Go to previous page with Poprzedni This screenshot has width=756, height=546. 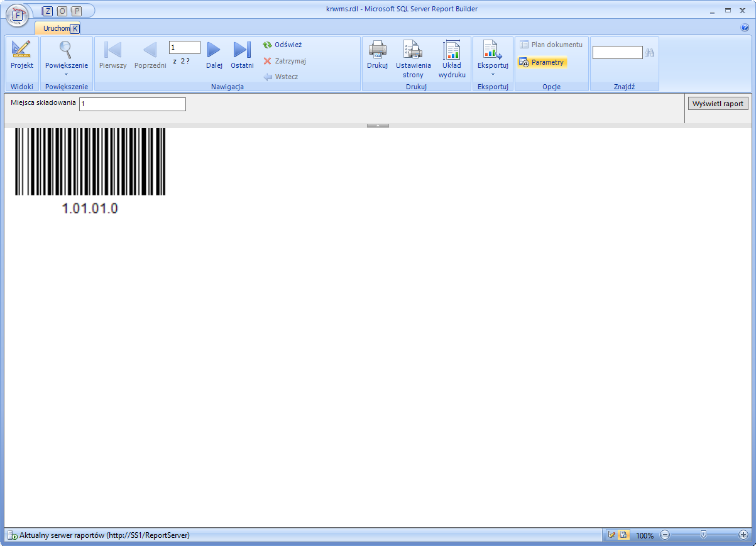150,55
